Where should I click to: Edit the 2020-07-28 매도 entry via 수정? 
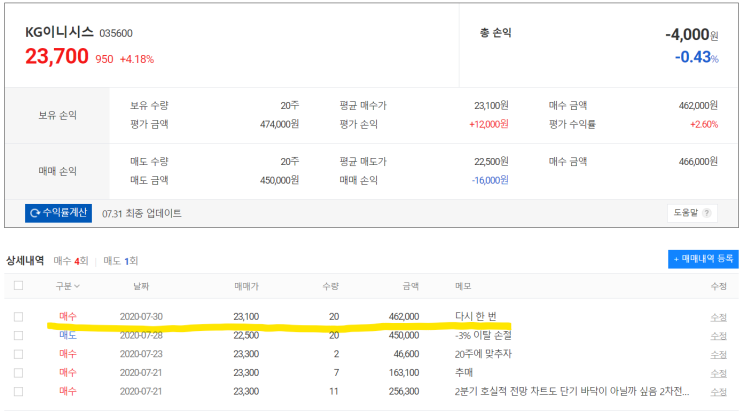point(718,335)
